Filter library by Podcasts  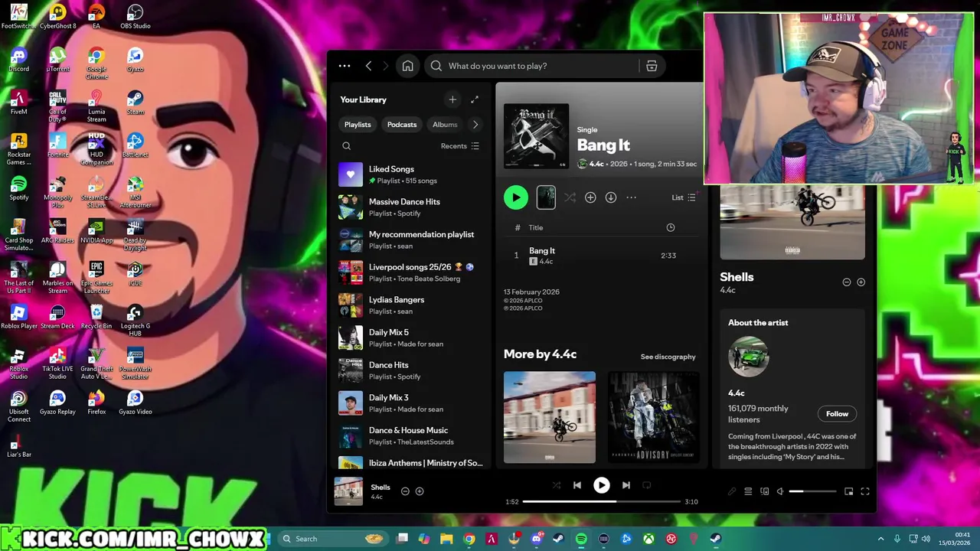pos(402,125)
